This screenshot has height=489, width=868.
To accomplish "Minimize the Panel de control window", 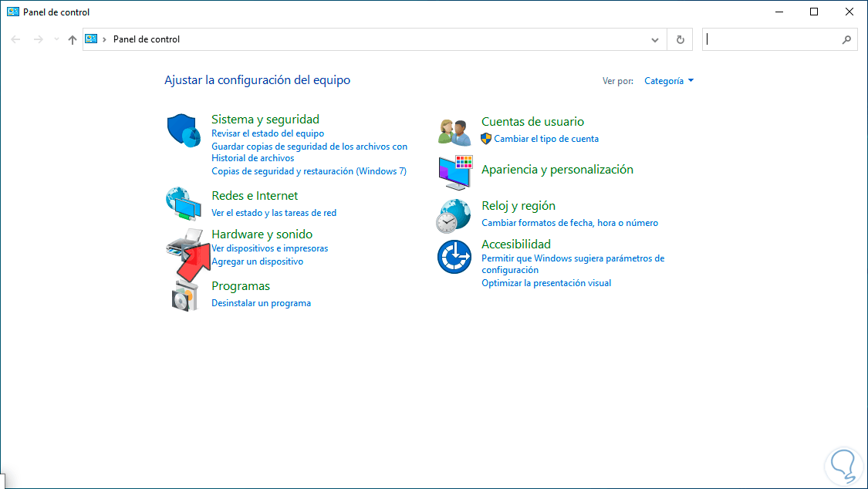I will 779,12.
